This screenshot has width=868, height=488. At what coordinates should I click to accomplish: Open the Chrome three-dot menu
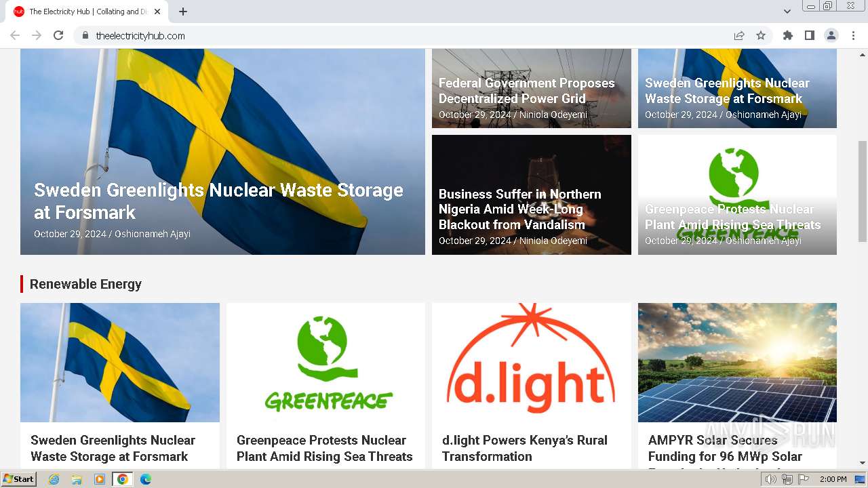pyautogui.click(x=854, y=35)
